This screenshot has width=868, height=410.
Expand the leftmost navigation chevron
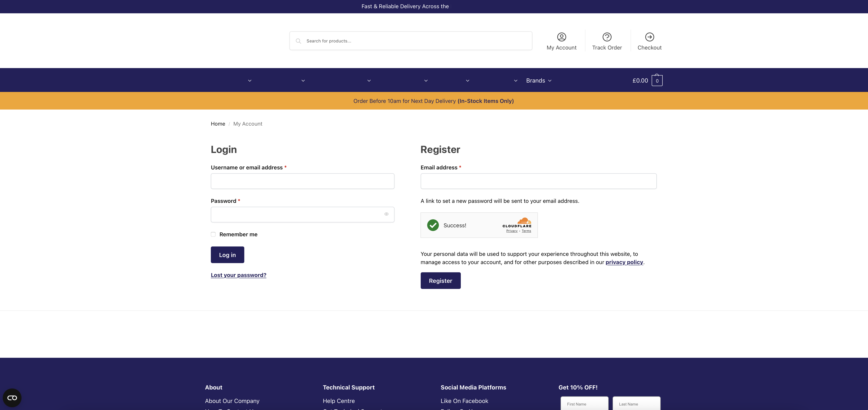tap(250, 81)
